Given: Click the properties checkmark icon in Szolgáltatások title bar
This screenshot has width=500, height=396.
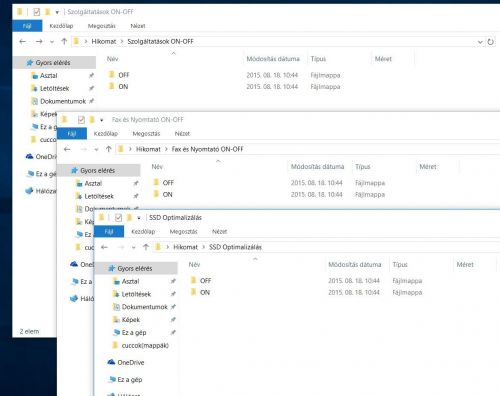Looking at the screenshot, I should click(37, 12).
